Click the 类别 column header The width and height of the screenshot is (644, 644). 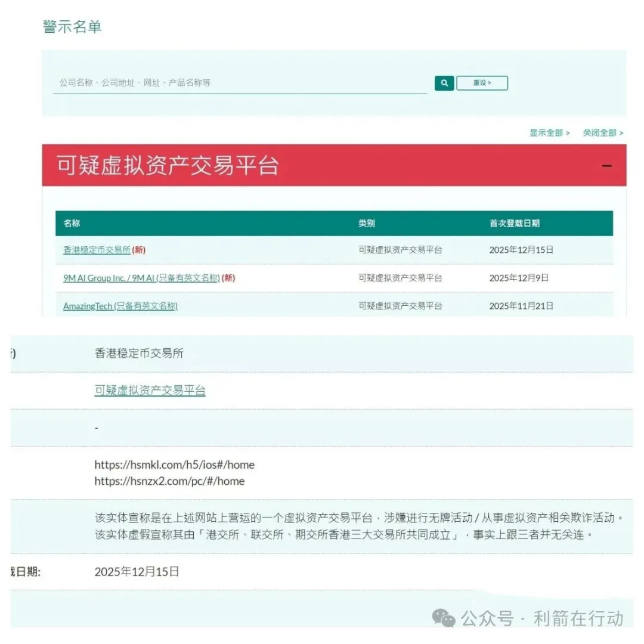coord(366,223)
